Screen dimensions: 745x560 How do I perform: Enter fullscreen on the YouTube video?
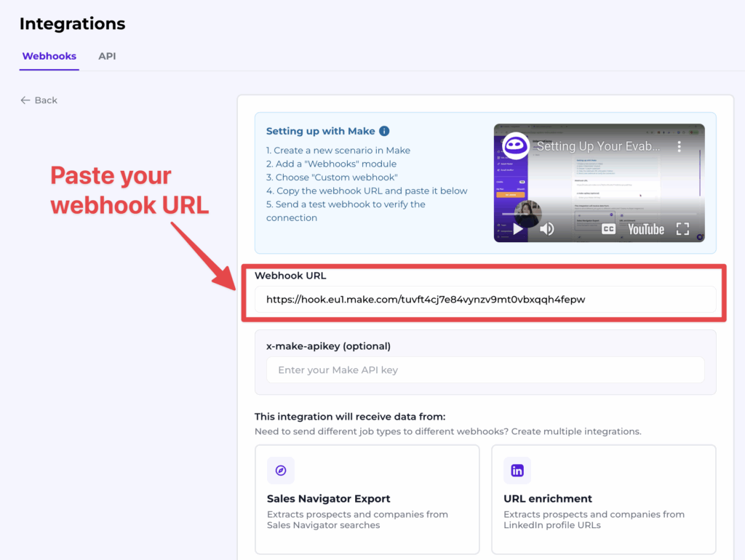683,229
